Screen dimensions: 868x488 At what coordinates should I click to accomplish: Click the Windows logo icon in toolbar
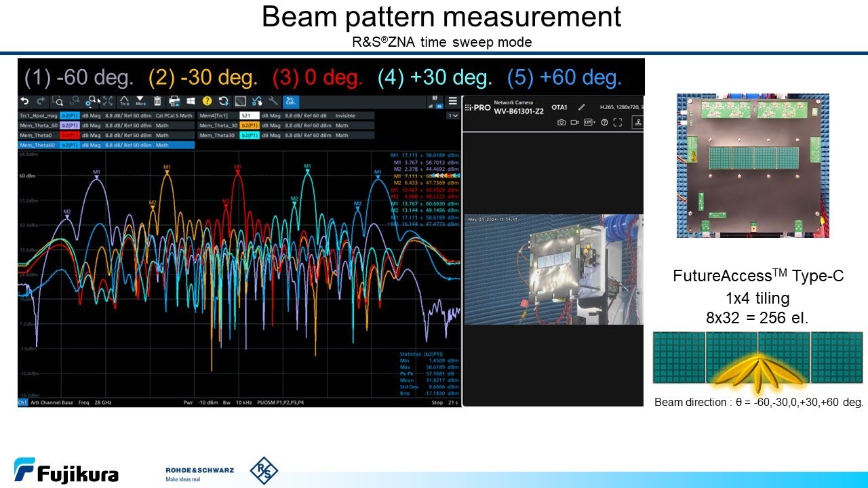[x=191, y=101]
